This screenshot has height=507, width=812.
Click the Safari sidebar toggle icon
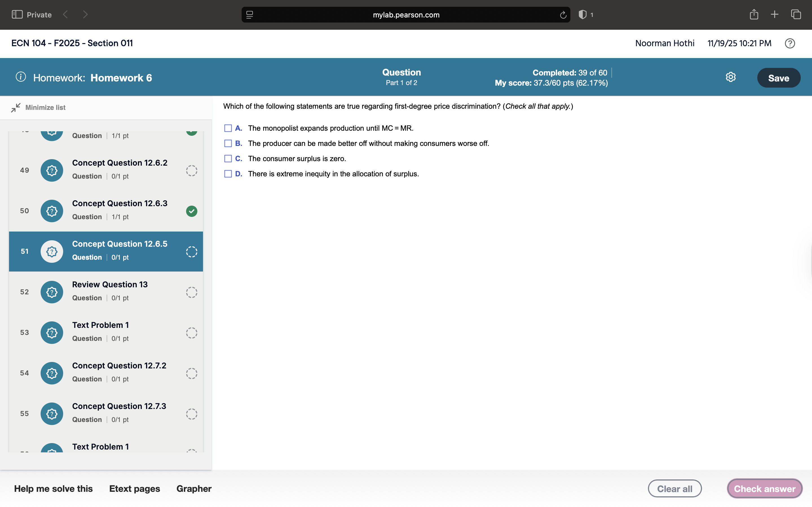[17, 14]
